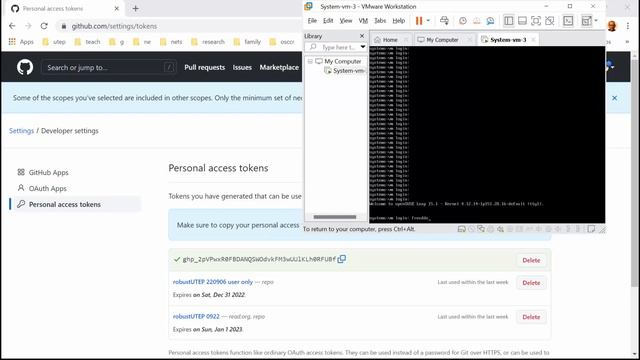
Task: Open the robustUTEP 0922 token
Action: point(196,316)
